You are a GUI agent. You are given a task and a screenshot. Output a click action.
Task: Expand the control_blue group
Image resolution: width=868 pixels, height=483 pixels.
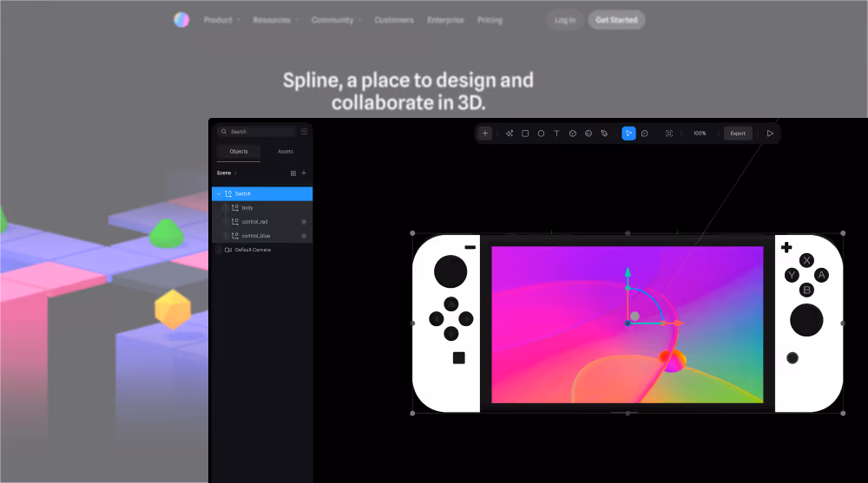[226, 236]
